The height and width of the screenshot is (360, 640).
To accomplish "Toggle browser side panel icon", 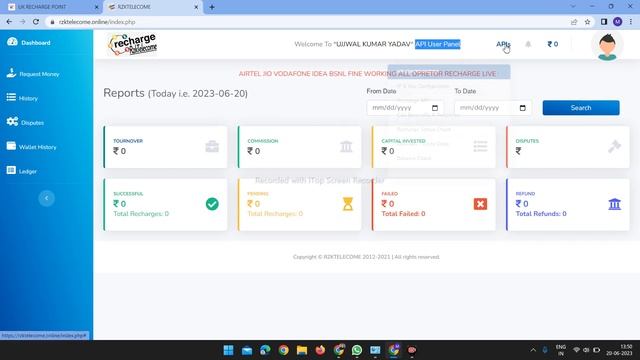I will point(604,22).
